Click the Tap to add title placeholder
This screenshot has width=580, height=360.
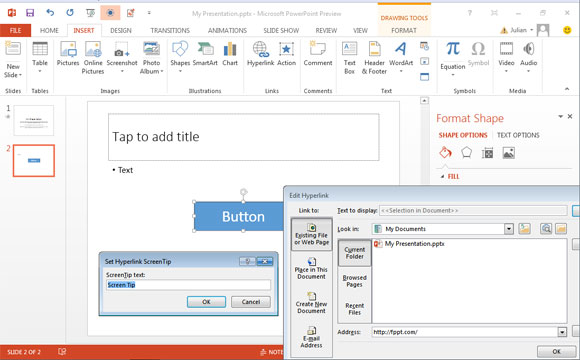[243, 137]
